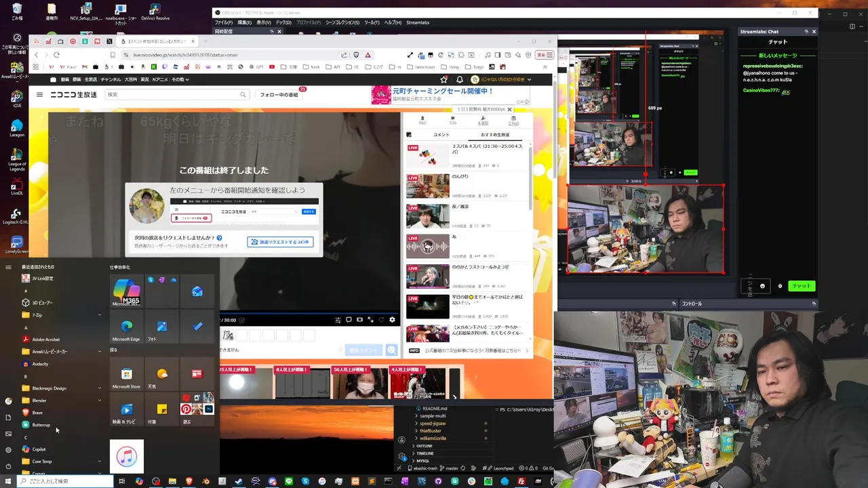Expand the Blender folder in app list
The width and height of the screenshot is (868, 488).
pos(61,401)
